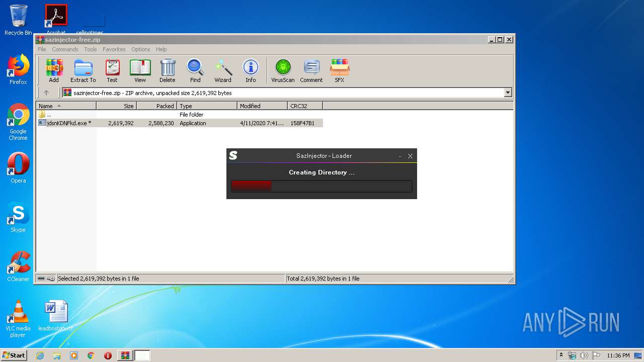
Task: Click the SFX toolbar icon
Action: (340, 70)
